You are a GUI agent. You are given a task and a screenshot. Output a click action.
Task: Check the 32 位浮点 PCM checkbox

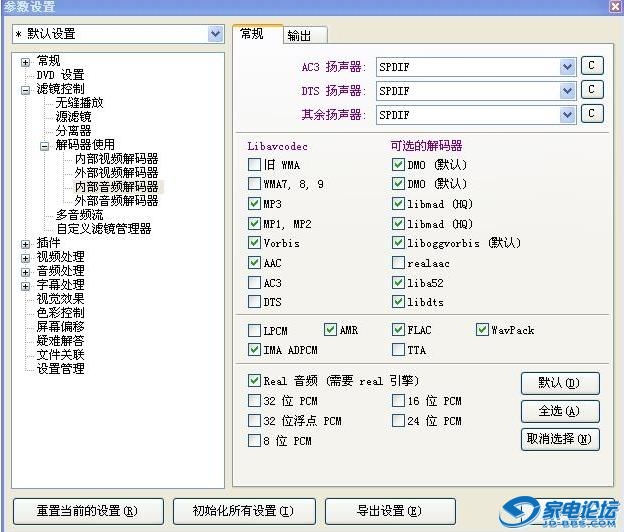[x=254, y=420]
